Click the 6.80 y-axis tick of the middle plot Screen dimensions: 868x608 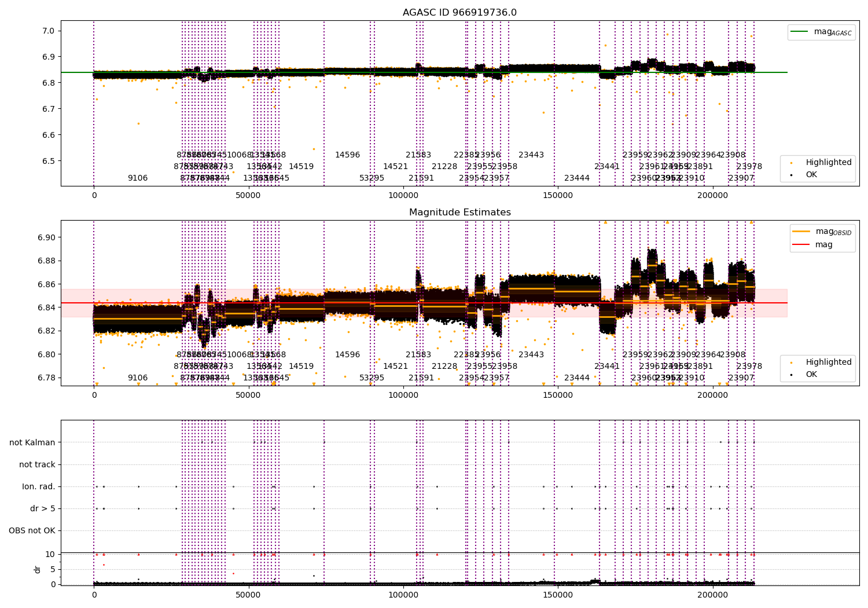(46, 354)
